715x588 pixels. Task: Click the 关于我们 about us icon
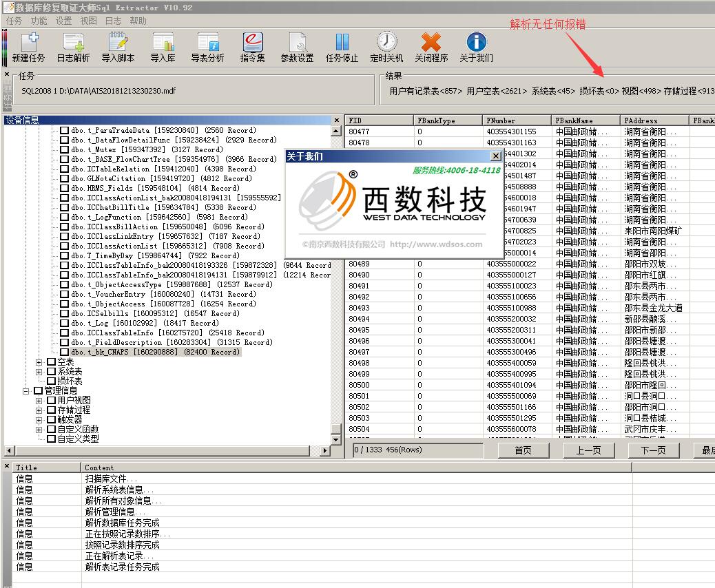point(476,48)
